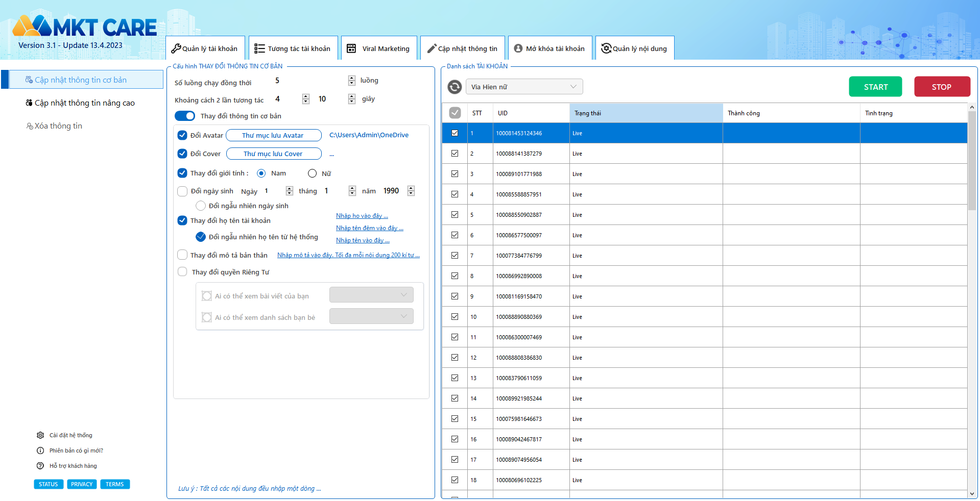This screenshot has width=980, height=501.
Task: Click user icon on Mở khóa tài khoản tab
Action: 518,48
